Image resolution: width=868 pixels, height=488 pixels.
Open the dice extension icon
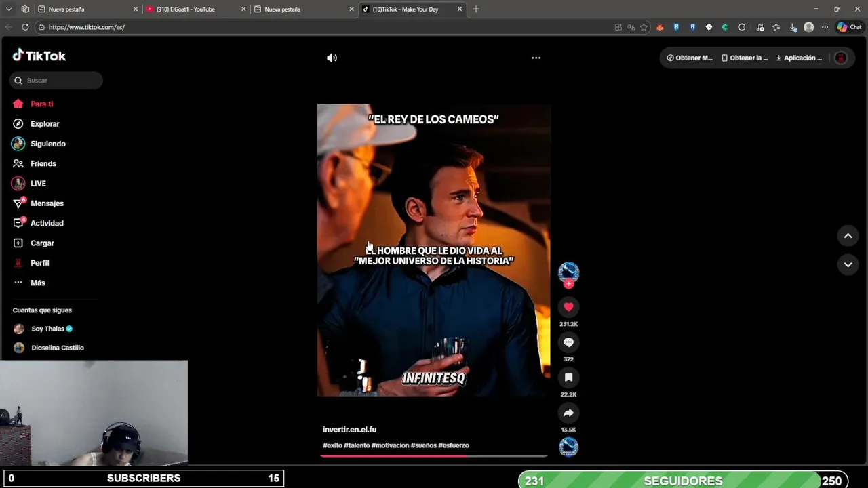click(709, 27)
